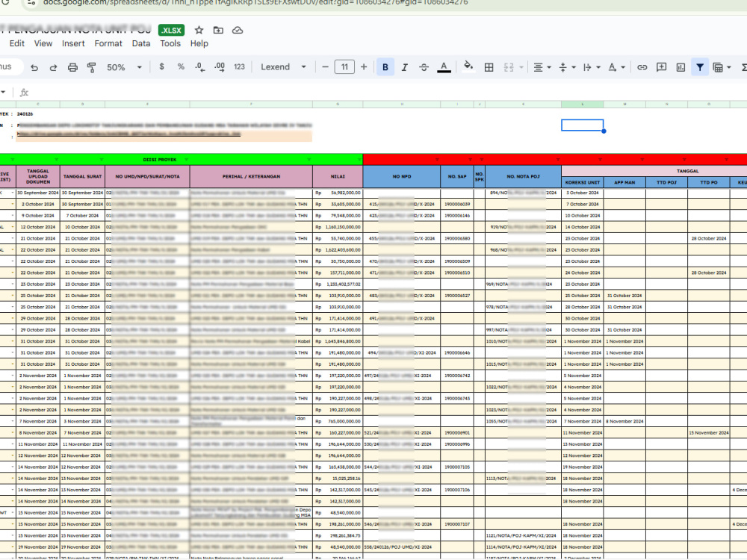
Task: Click the TANGGAL SURAT header
Action: pyautogui.click(x=82, y=177)
